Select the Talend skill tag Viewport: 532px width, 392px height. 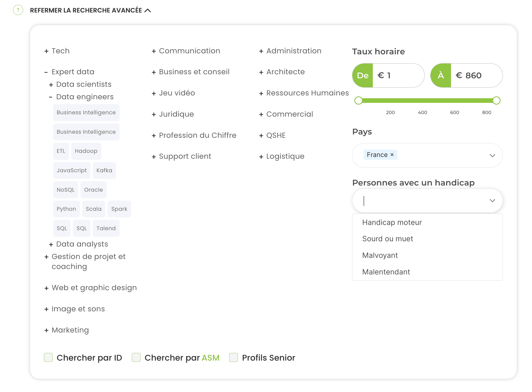106,228
